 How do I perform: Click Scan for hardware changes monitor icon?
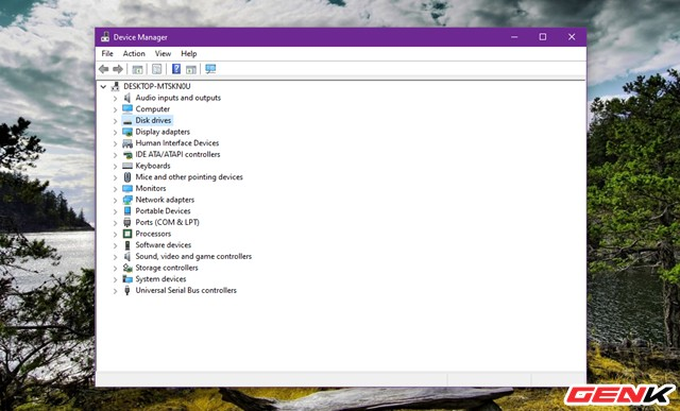coord(210,69)
